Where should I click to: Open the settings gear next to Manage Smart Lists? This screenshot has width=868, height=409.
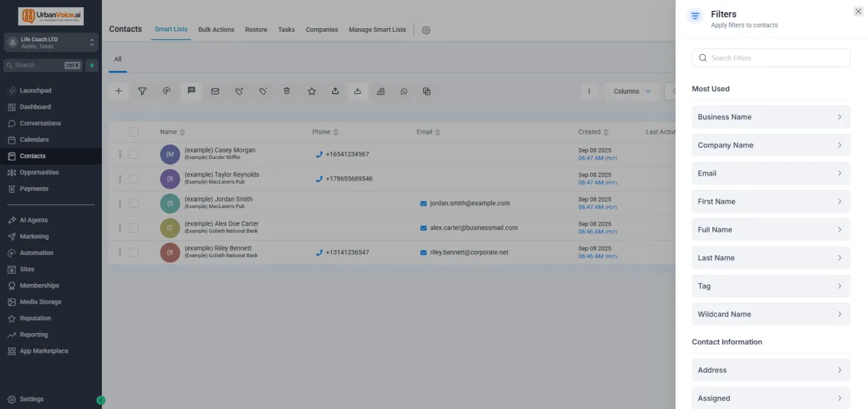(x=426, y=30)
